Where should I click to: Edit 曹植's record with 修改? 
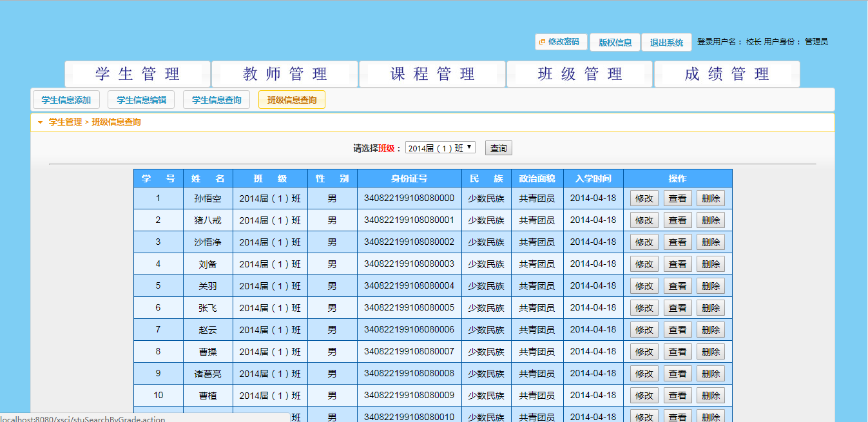tap(644, 396)
